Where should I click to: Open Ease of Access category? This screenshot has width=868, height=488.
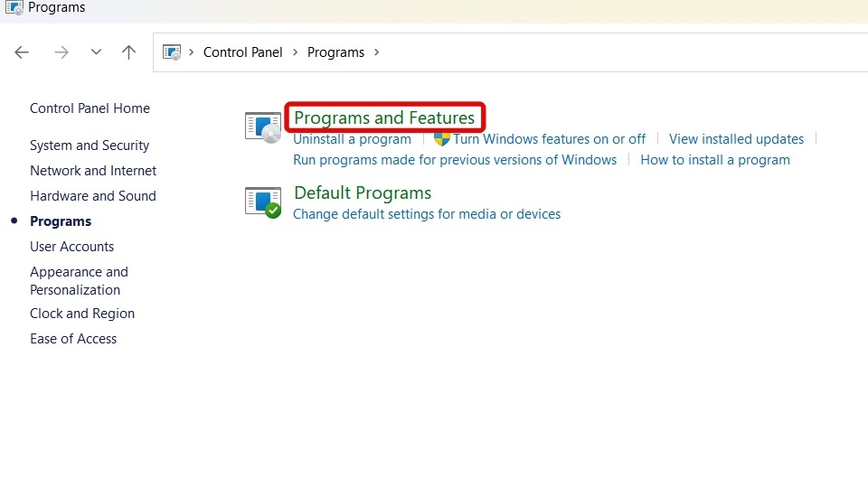pos(73,339)
